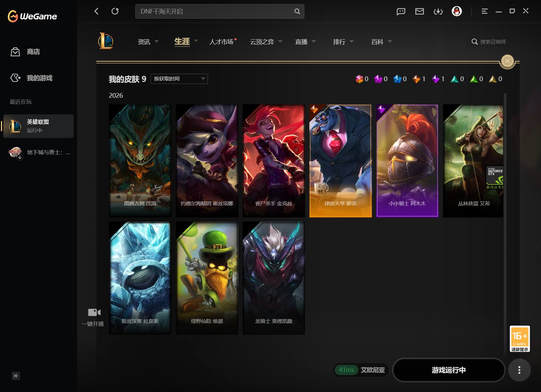Viewport: 541px width, 392px height.
Task: Expand the 资讯 dropdown arrow
Action: pyautogui.click(x=157, y=41)
